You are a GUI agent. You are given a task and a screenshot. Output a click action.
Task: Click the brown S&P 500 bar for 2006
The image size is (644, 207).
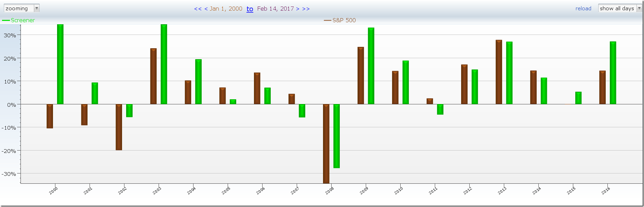click(257, 88)
